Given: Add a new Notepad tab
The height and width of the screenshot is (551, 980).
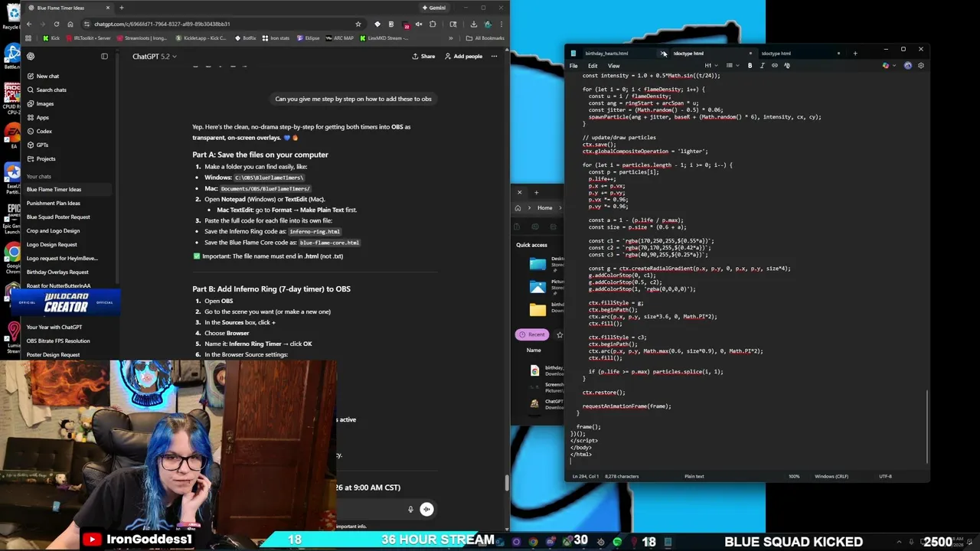Looking at the screenshot, I should pos(855,54).
